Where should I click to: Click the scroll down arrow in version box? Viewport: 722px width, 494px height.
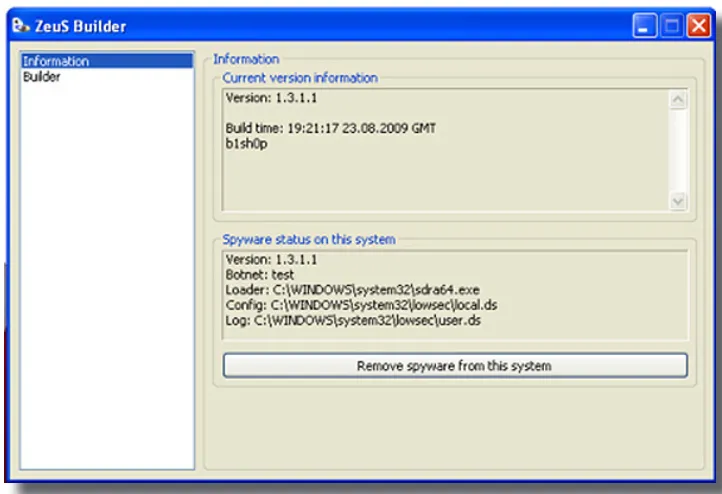coord(677,201)
